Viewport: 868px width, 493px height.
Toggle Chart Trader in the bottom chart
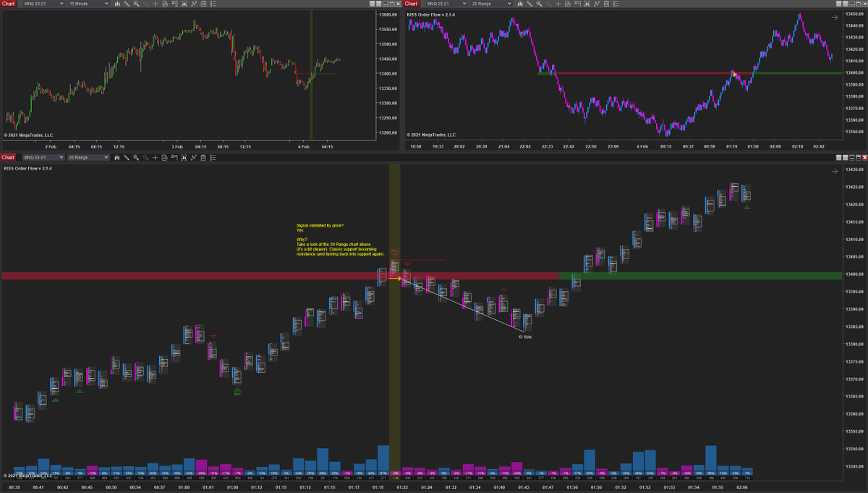point(174,157)
